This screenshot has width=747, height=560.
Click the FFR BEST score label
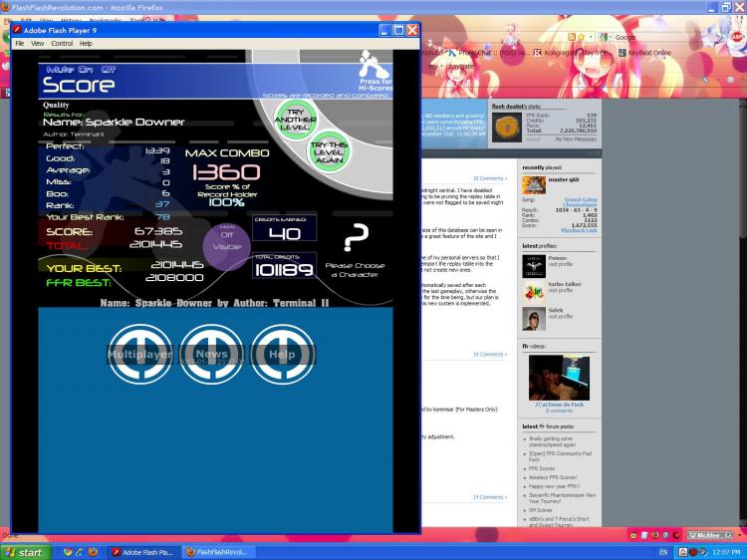[x=79, y=283]
